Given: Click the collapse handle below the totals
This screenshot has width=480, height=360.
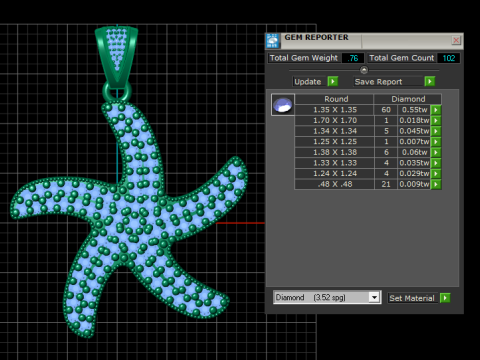Looking at the screenshot, I should click(364, 70).
